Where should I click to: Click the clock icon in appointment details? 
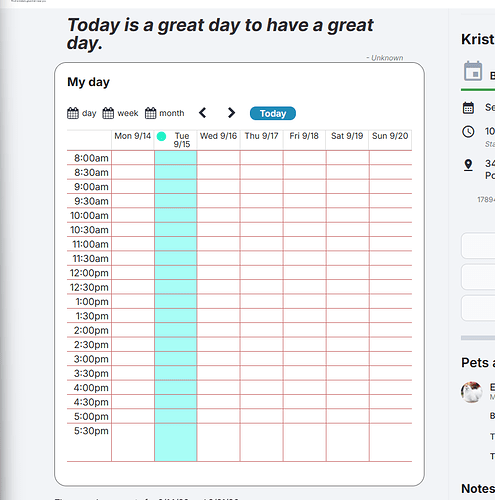(x=468, y=132)
